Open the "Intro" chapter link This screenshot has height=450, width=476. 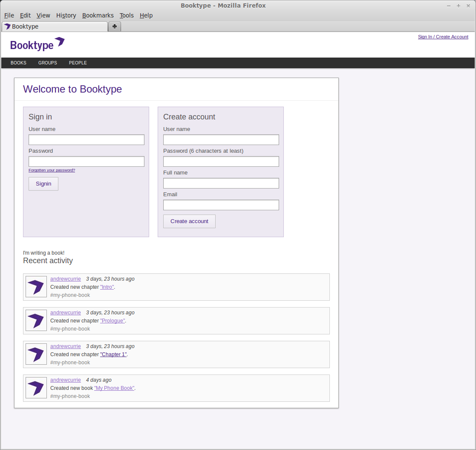point(107,287)
